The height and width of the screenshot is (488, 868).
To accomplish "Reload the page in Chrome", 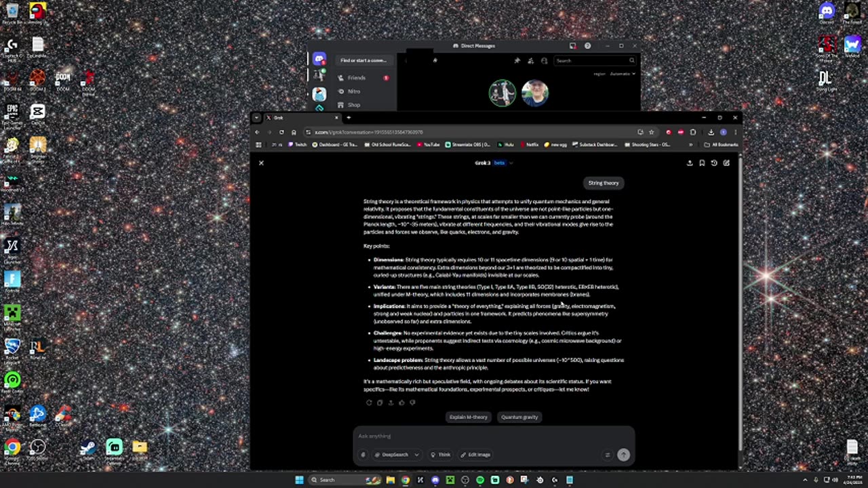I will point(281,132).
